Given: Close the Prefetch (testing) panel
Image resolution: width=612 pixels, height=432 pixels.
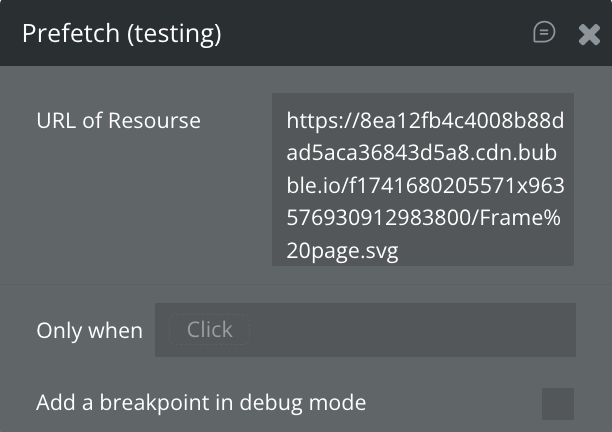Looking at the screenshot, I should click(589, 34).
